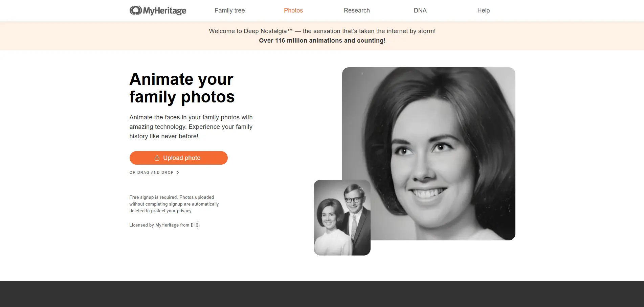Open the Help menu
This screenshot has width=644, height=307.
(x=483, y=10)
